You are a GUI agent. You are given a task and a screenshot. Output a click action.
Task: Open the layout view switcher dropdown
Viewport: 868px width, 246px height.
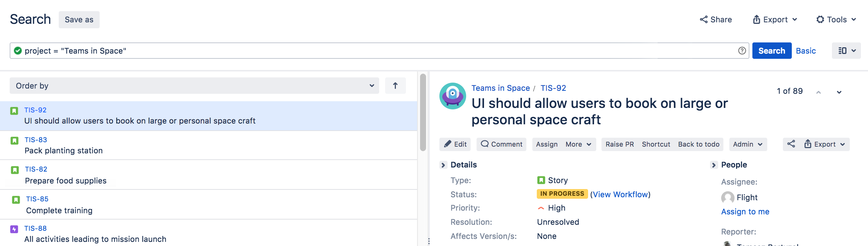(x=846, y=51)
